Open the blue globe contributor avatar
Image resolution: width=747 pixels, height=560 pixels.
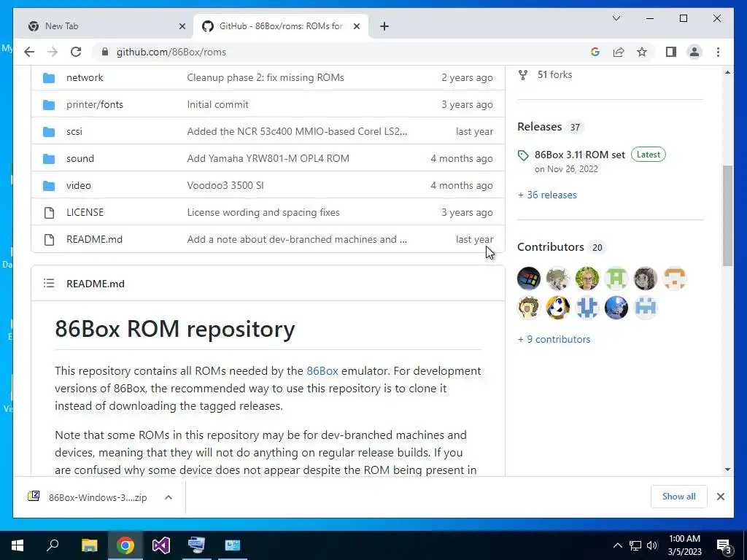[616, 308]
